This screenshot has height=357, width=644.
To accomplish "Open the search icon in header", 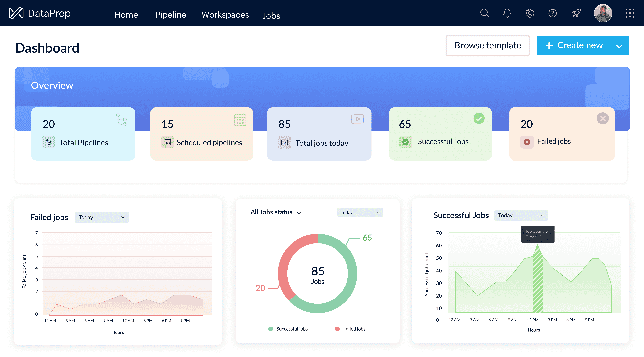I will click(x=484, y=13).
